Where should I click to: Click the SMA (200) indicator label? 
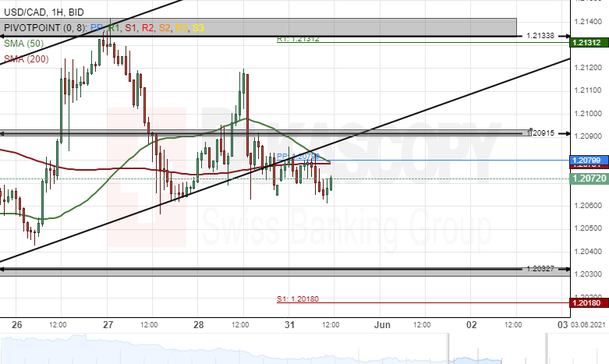point(26,58)
